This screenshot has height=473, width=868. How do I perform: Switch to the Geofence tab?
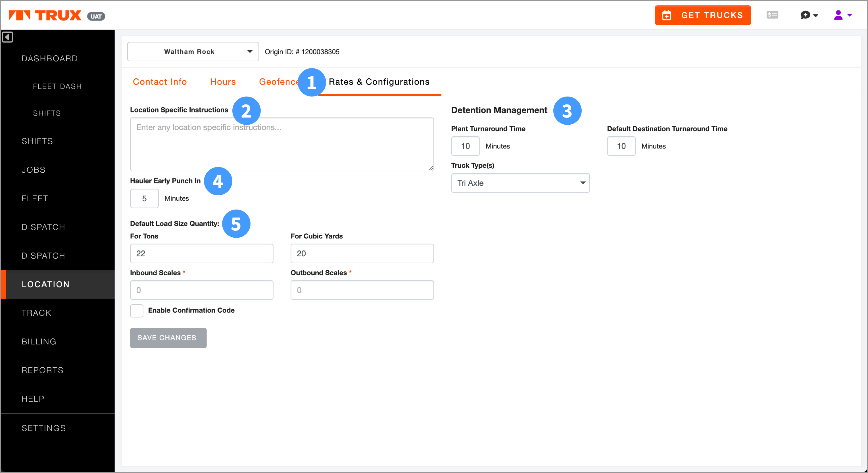(x=278, y=82)
